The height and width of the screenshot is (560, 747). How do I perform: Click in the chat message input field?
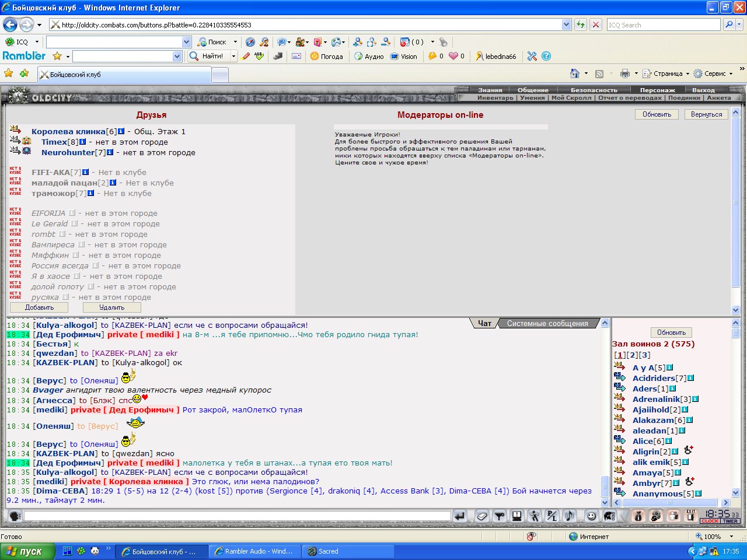(x=237, y=516)
